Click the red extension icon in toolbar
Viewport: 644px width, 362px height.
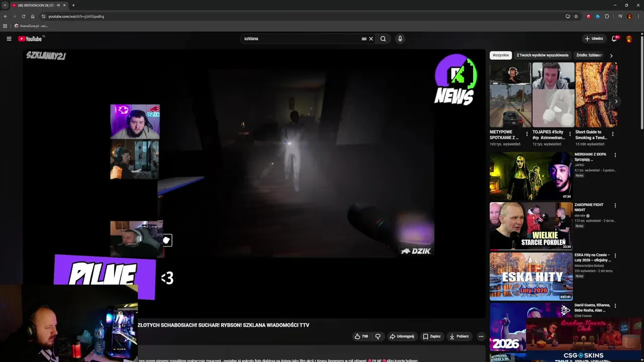[x=589, y=16]
